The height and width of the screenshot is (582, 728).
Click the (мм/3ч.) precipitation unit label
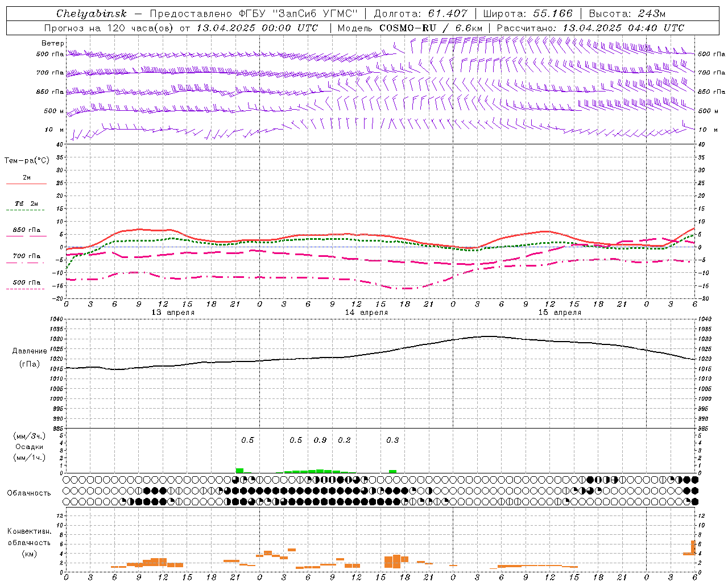[x=30, y=436]
